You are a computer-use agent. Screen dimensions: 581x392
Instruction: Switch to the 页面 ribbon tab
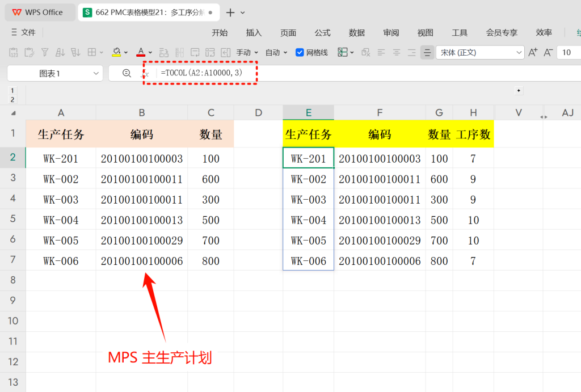coord(288,32)
